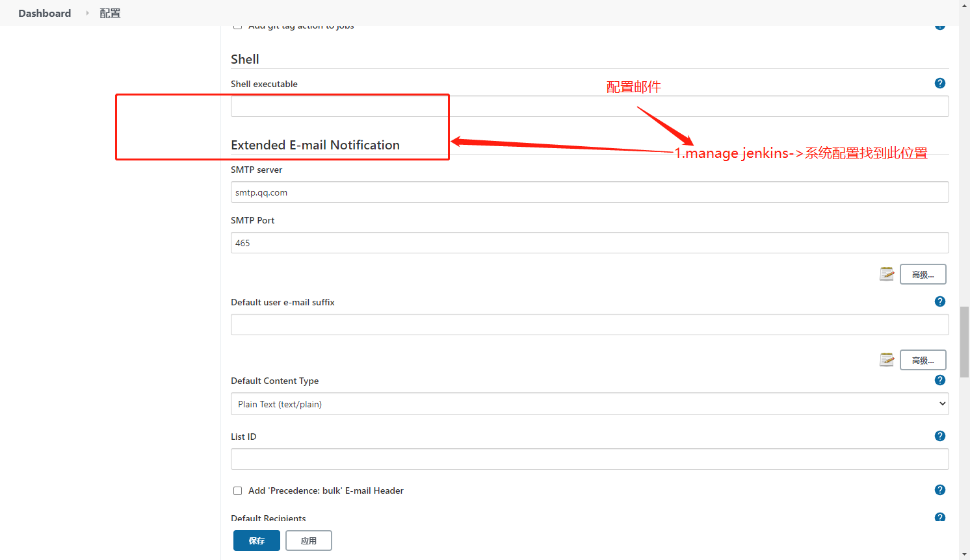Click 高级 button under Default user e-mail suffix
Image resolution: width=970 pixels, height=560 pixels.
[x=923, y=360]
